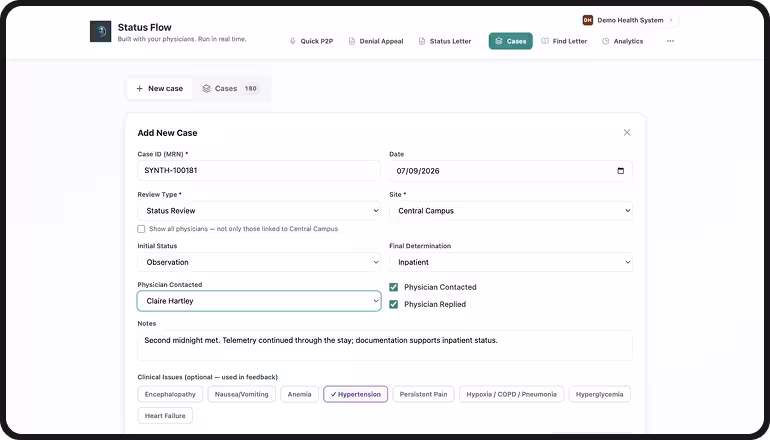Open the Review Type dropdown

pyautogui.click(x=259, y=211)
